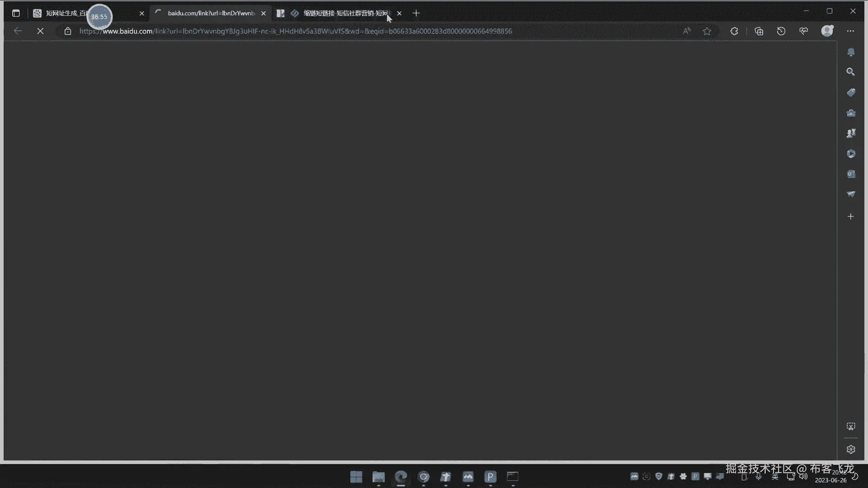Add this page to favorites star
The width and height of the screenshot is (868, 488).
(x=707, y=31)
